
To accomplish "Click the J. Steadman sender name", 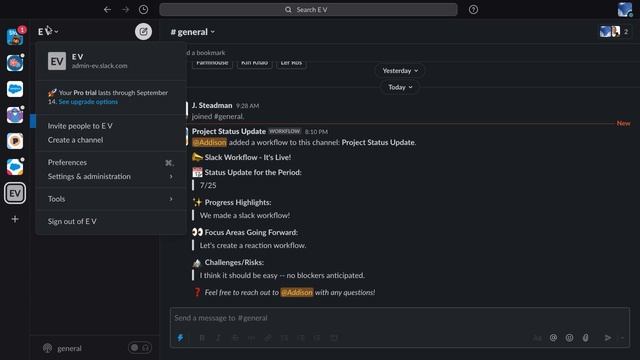I will tap(212, 105).
